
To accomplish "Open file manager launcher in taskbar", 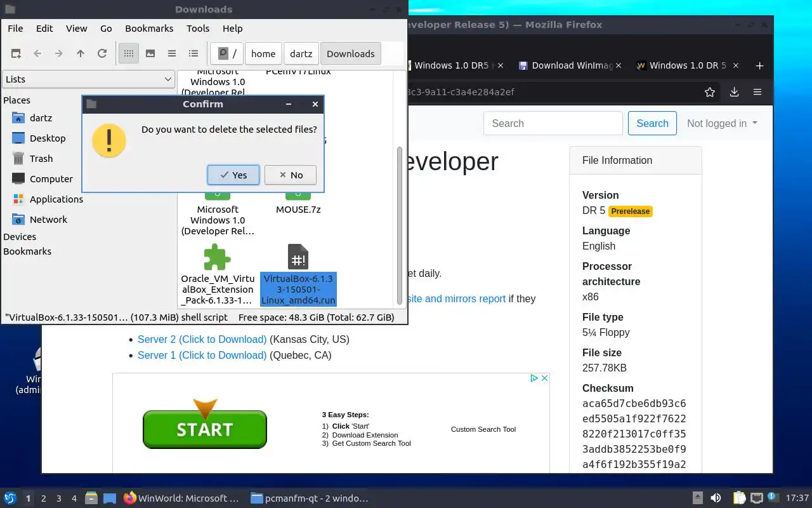I will click(x=91, y=498).
